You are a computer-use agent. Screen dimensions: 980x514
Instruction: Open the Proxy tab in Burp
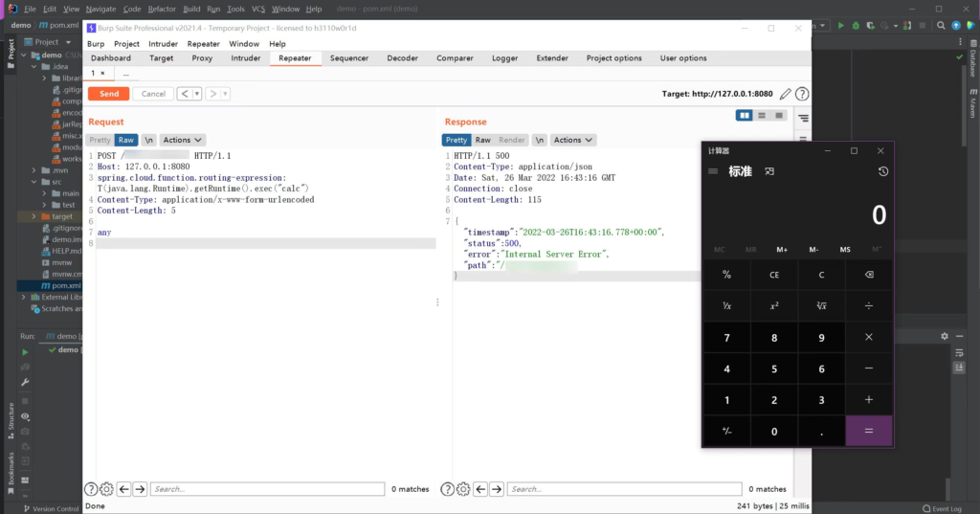pyautogui.click(x=202, y=58)
